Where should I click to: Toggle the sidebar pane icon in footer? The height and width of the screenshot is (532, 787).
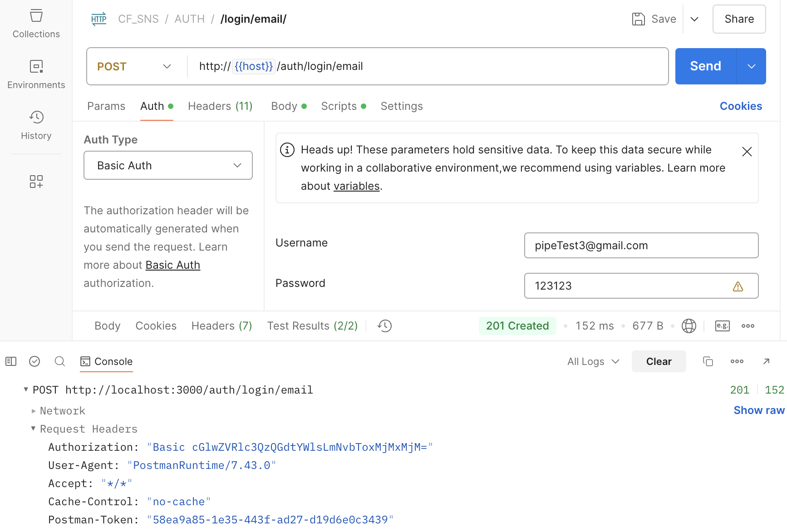click(11, 361)
